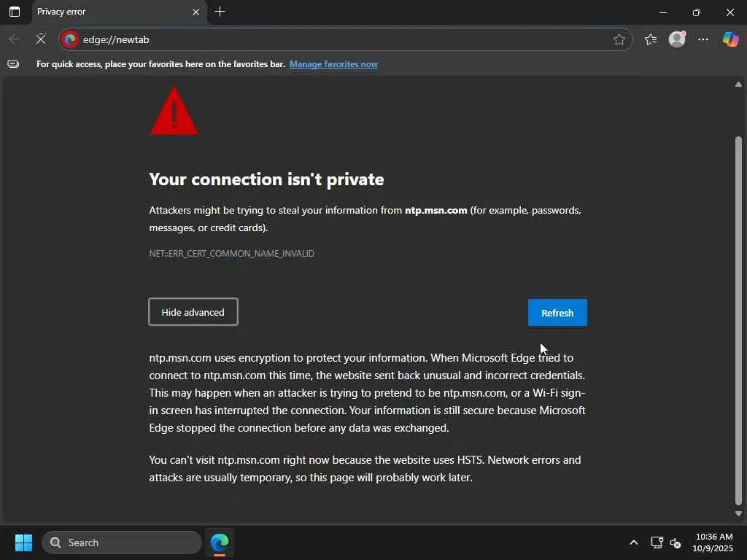Select the Privacy error tab
The height and width of the screenshot is (560, 747).
click(x=109, y=12)
